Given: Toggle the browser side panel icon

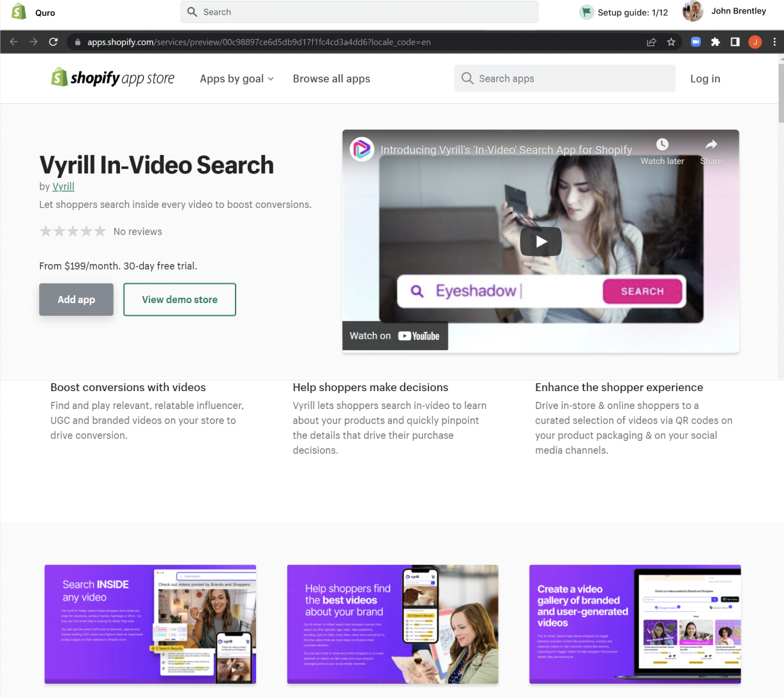Looking at the screenshot, I should (735, 42).
